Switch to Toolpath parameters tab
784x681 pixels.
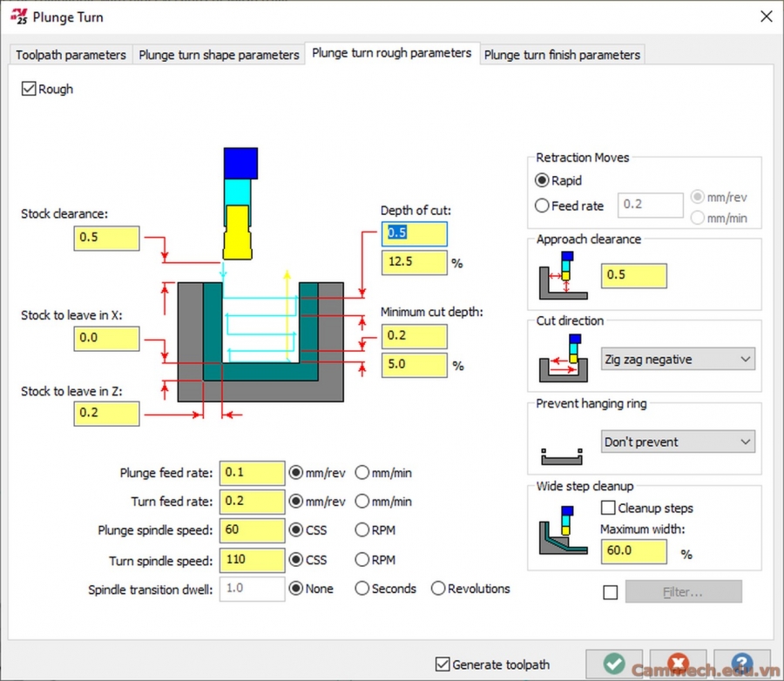coord(71,55)
